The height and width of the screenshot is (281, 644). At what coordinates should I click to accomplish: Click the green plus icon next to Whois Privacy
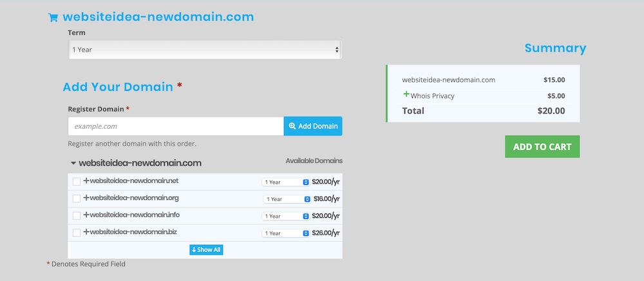click(406, 94)
